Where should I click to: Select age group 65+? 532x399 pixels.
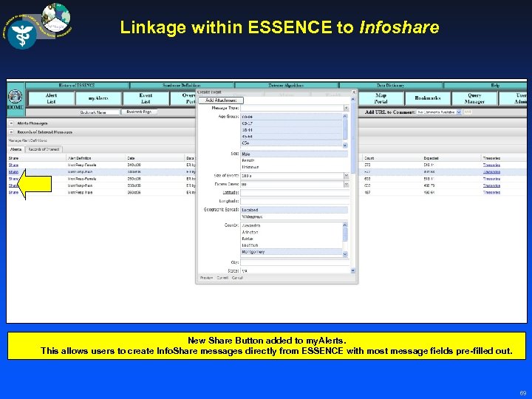click(x=291, y=143)
